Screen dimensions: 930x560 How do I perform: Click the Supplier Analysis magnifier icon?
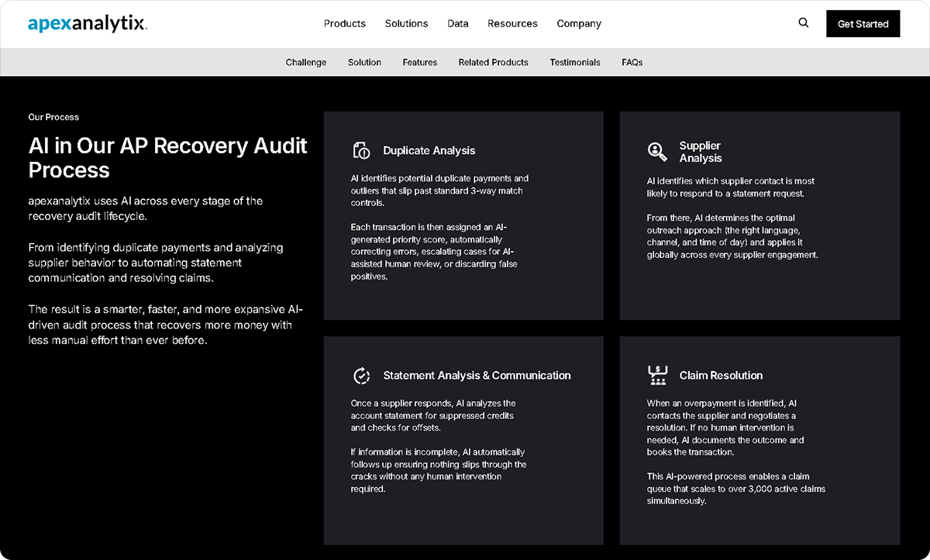pos(657,152)
